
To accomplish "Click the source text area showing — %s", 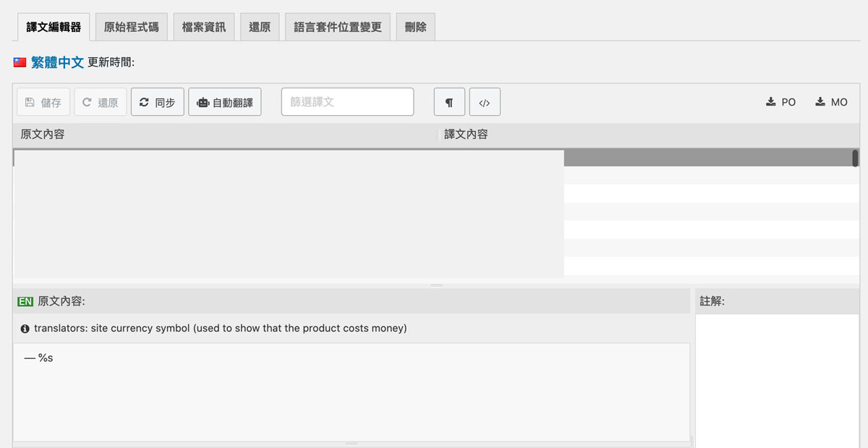I will (x=352, y=392).
